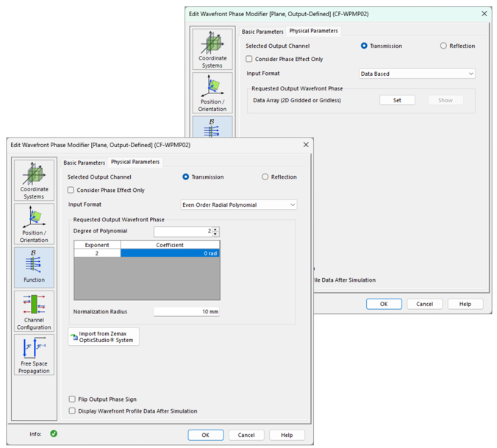The height and width of the screenshot is (448, 497).
Task: Click Set button for Data Array
Action: [397, 100]
